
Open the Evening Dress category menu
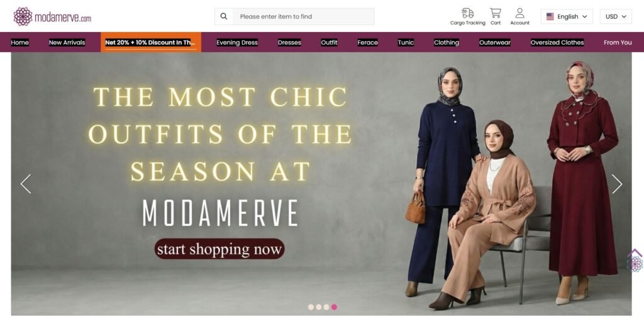pos(237,42)
